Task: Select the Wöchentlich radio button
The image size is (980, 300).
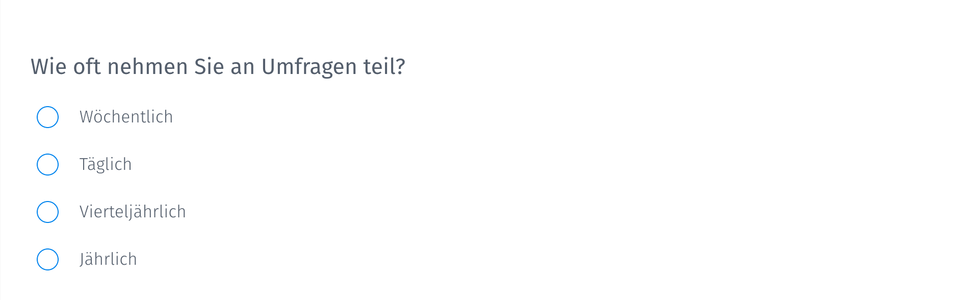Action: pos(47,117)
